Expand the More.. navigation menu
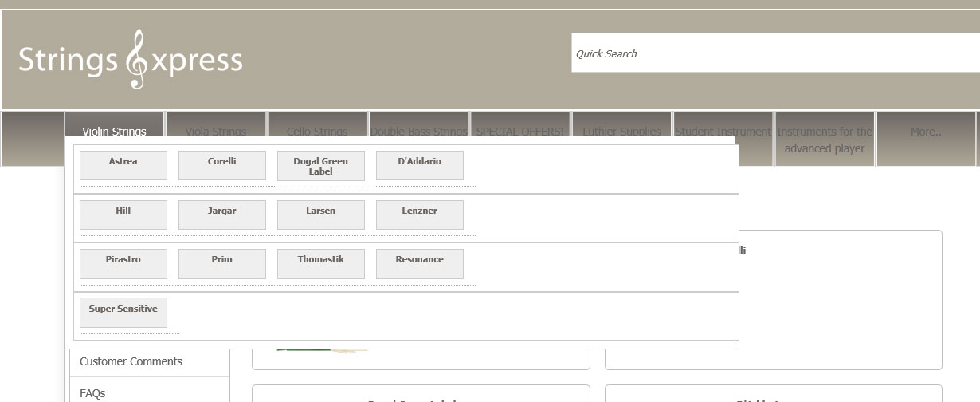The width and height of the screenshot is (980, 402). coord(926,132)
